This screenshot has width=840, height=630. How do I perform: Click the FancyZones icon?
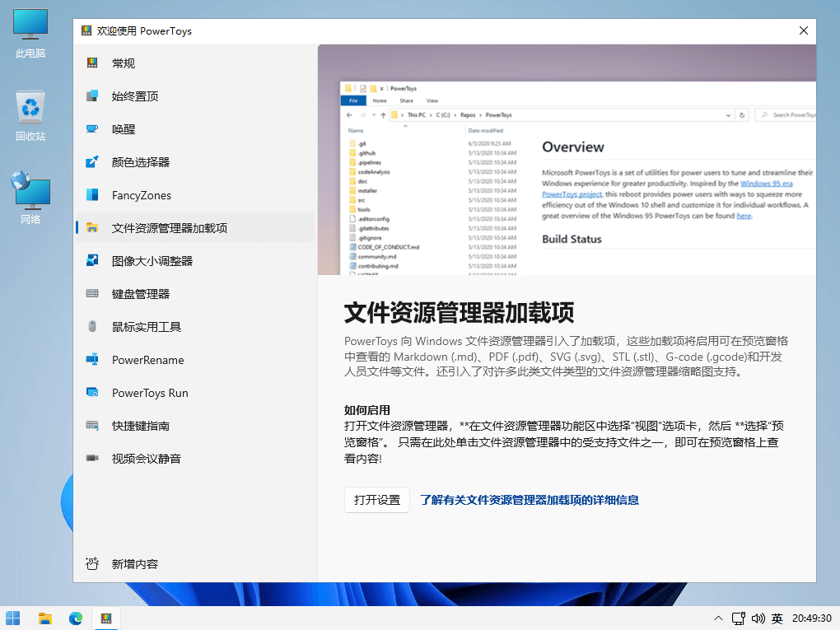pos(92,195)
